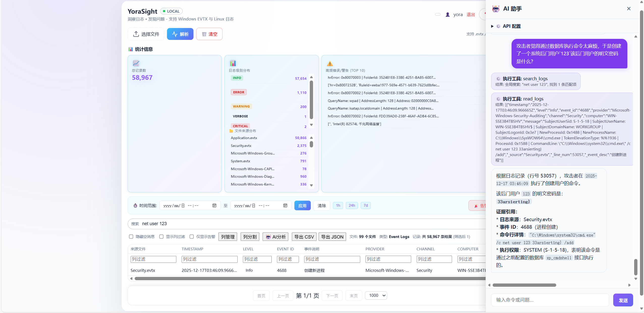Open end date calendar picker icon
644x313 pixels.
click(x=285, y=205)
